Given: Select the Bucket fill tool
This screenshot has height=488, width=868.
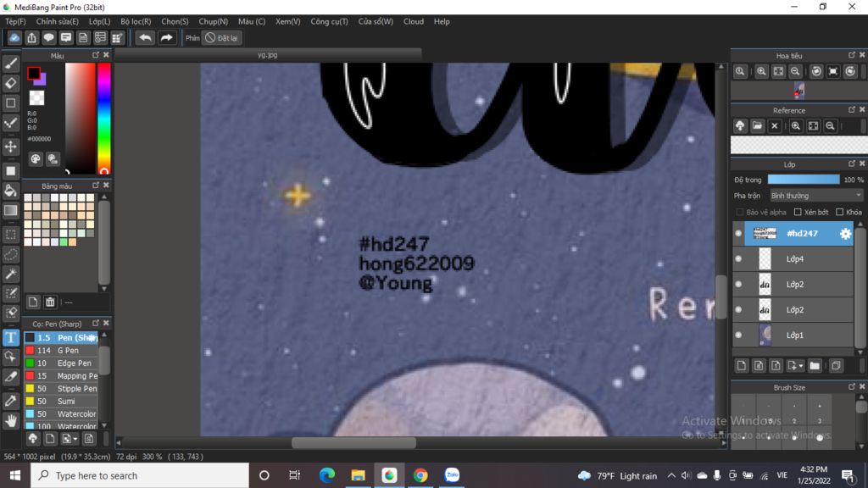Looking at the screenshot, I should tap(10, 191).
